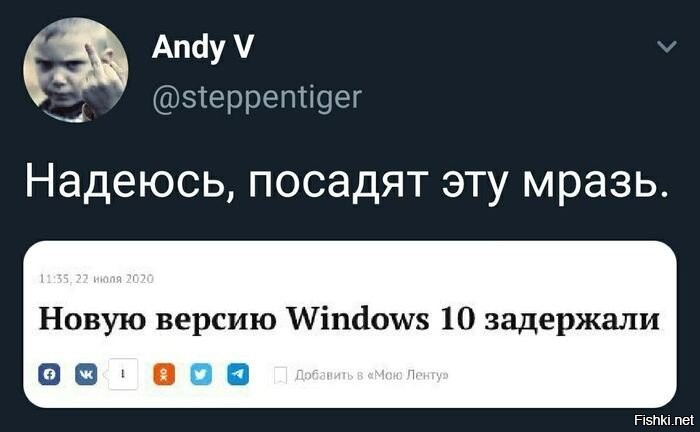Click the VK share counter bubble
The width and height of the screenshot is (700, 432).
pyautogui.click(x=123, y=374)
